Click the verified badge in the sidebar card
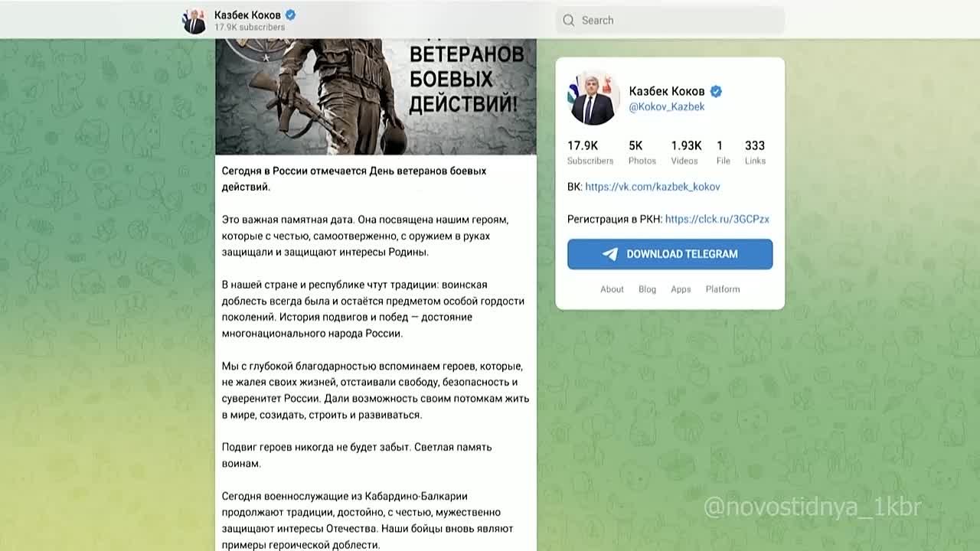This screenshot has width=980, height=551. coord(717,91)
